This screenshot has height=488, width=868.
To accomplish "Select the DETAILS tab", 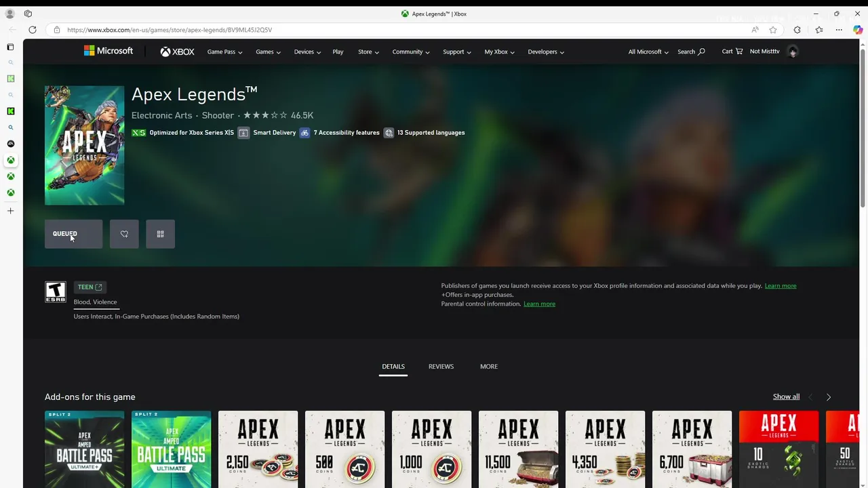I will click(x=393, y=367).
